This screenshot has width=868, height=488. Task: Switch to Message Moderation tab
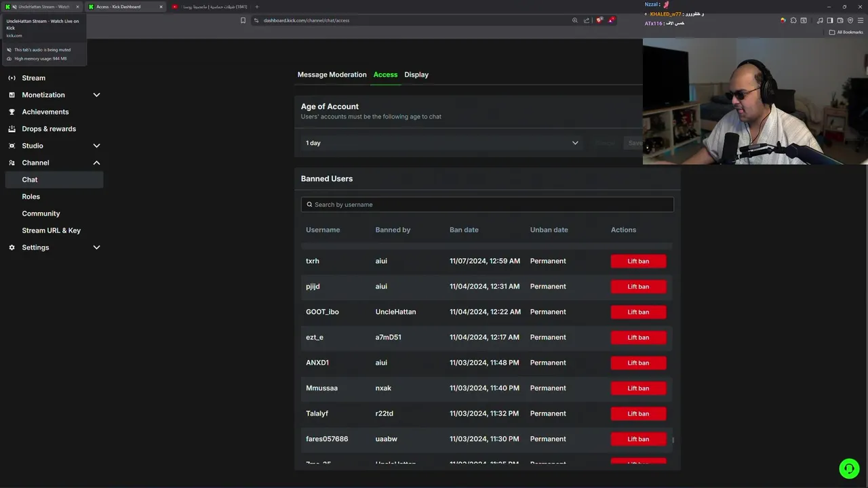pyautogui.click(x=332, y=75)
